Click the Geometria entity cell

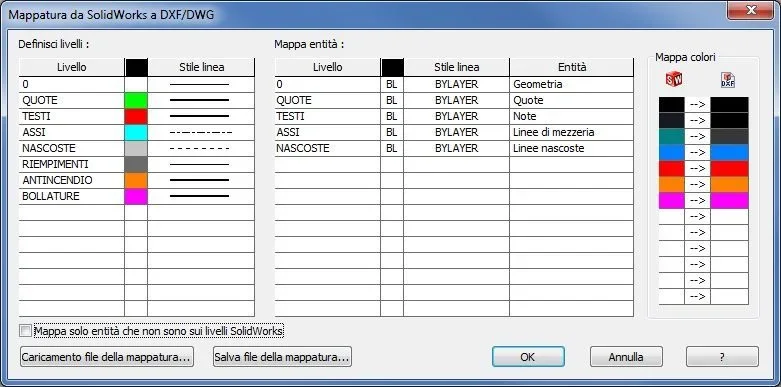571,84
